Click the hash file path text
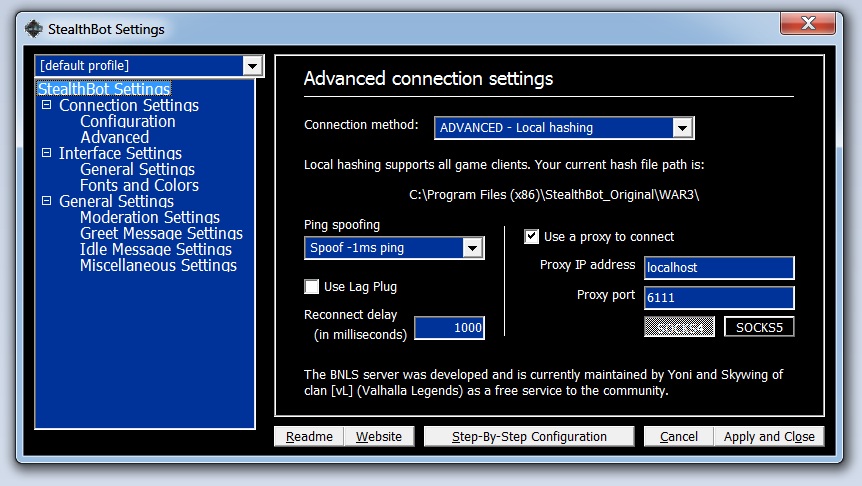The height and width of the screenshot is (486, 862). 554,195
